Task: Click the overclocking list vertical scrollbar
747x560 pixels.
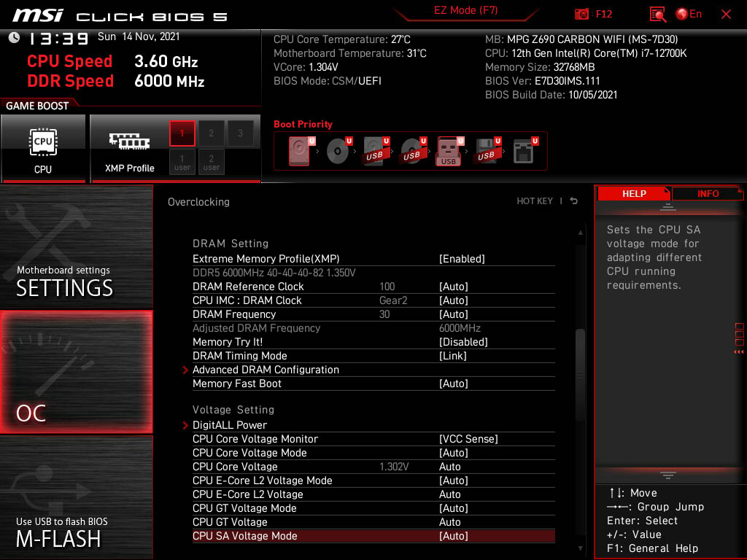Action: click(x=581, y=375)
